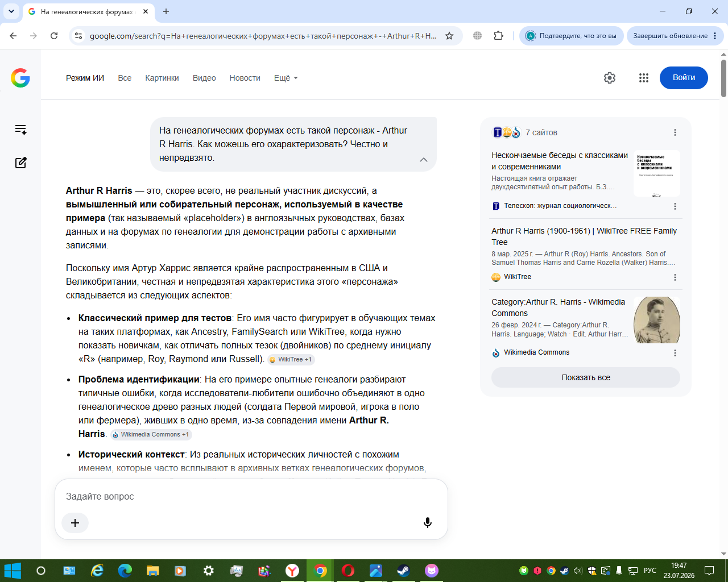The height and width of the screenshot is (582, 728).
Task: Open the Windows Start menu
Action: tap(13, 571)
